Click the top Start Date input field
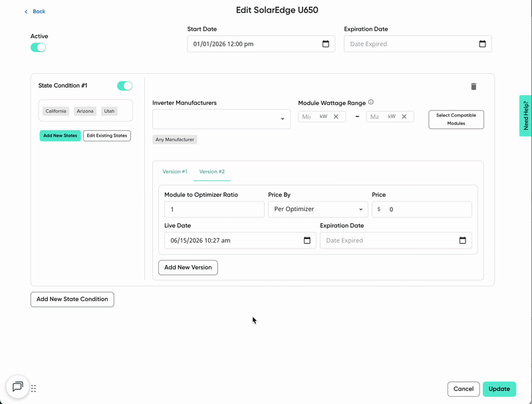 (261, 44)
